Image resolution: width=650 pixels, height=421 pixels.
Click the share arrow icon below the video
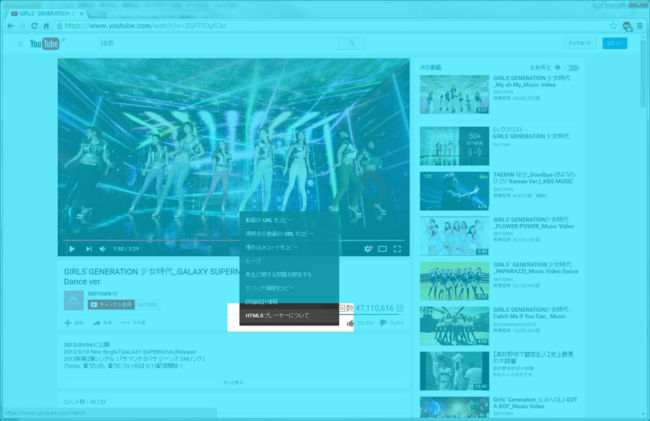pyautogui.click(x=97, y=323)
